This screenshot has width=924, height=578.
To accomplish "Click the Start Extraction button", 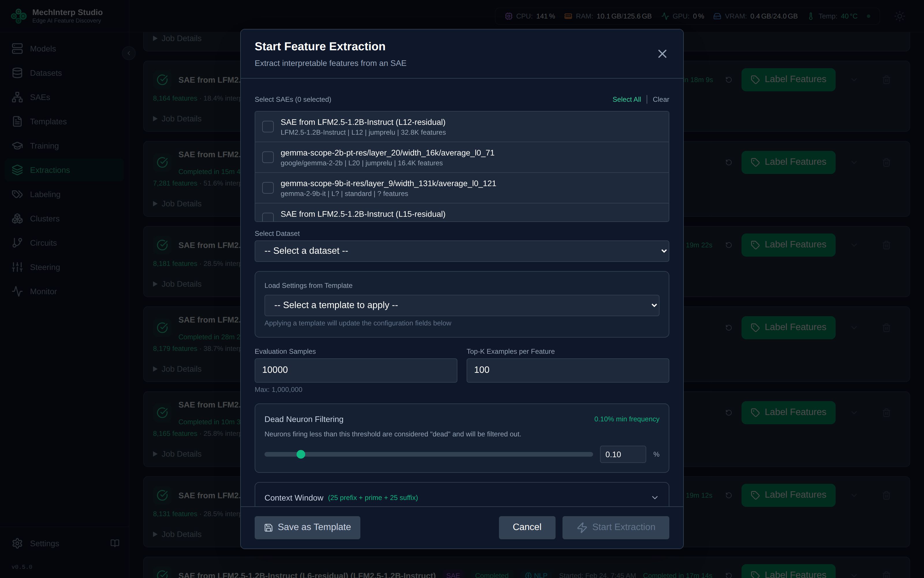I will coord(616,527).
